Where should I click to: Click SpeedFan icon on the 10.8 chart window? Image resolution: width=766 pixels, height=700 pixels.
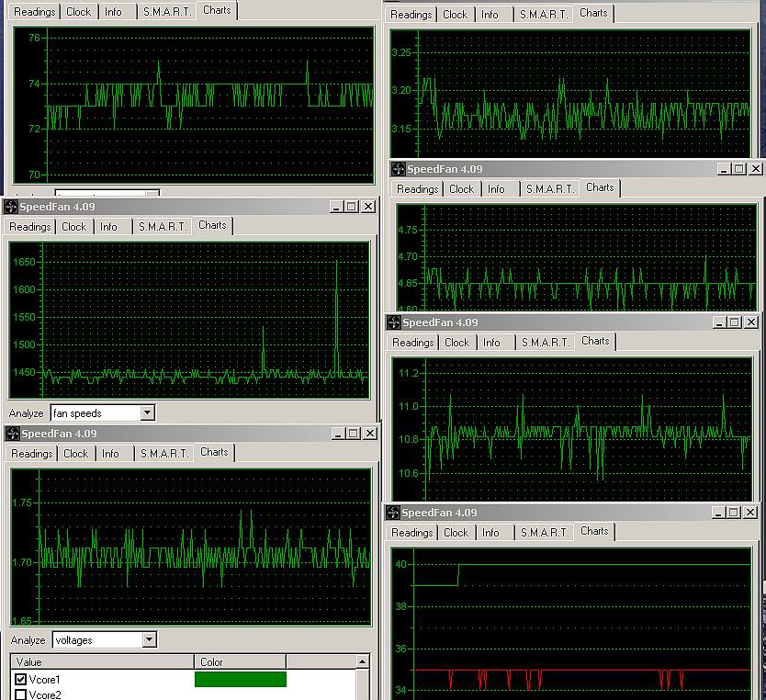[394, 322]
